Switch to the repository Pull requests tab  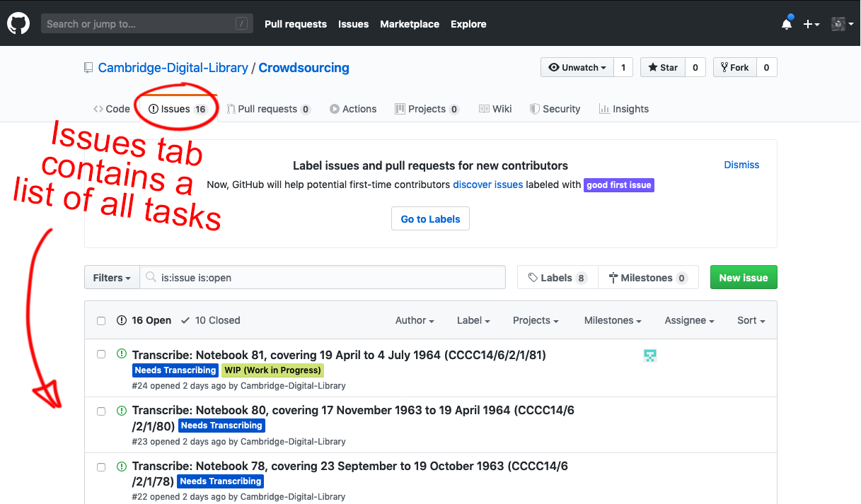pos(269,109)
